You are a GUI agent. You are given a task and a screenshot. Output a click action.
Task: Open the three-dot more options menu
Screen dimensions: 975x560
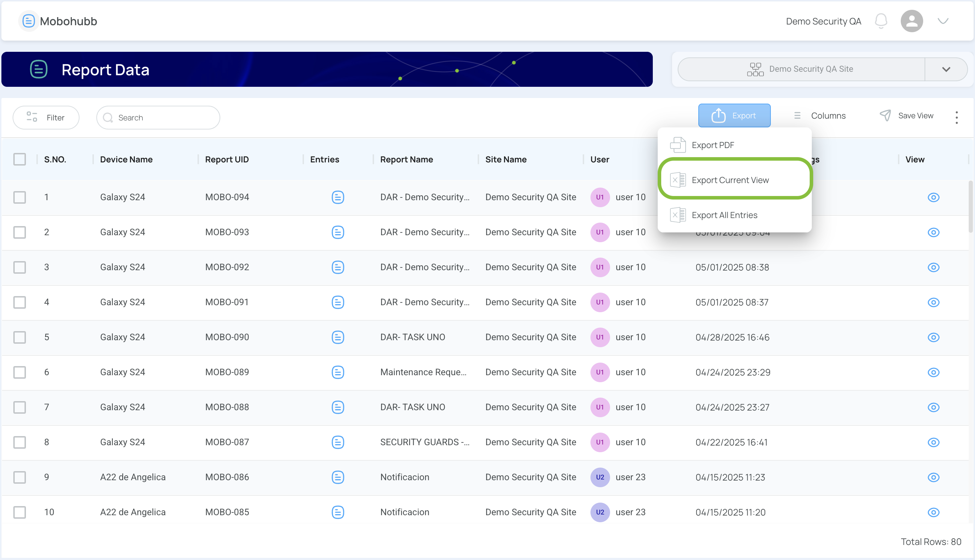coord(956,117)
